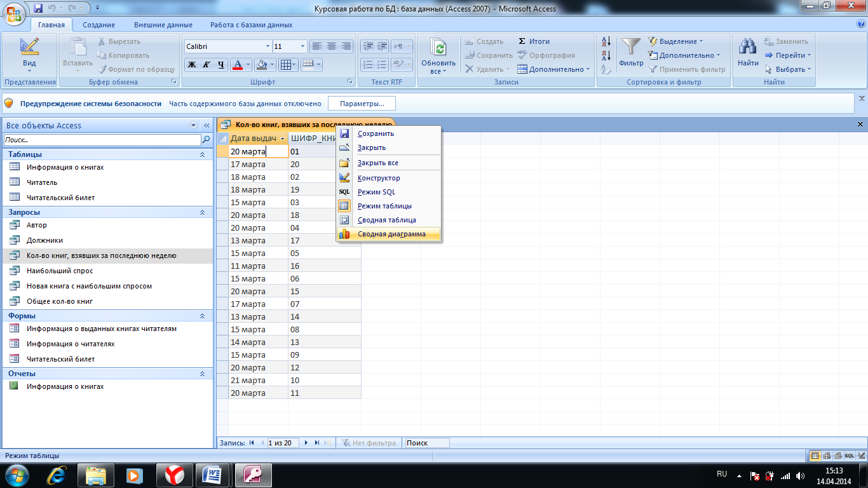Sort descending Z-A icon
Image resolution: width=868 pixels, height=488 pixels.
coord(606,55)
